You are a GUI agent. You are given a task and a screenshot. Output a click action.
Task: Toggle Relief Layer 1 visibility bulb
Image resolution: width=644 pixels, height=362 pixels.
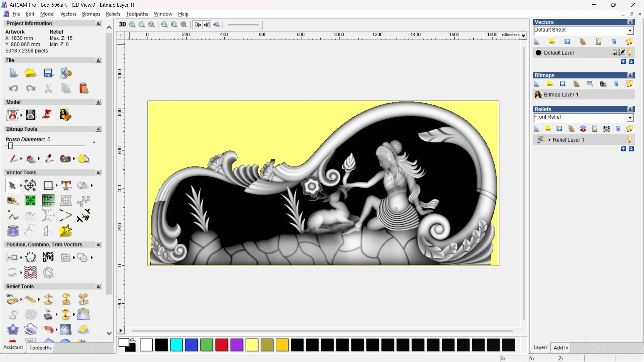630,140
